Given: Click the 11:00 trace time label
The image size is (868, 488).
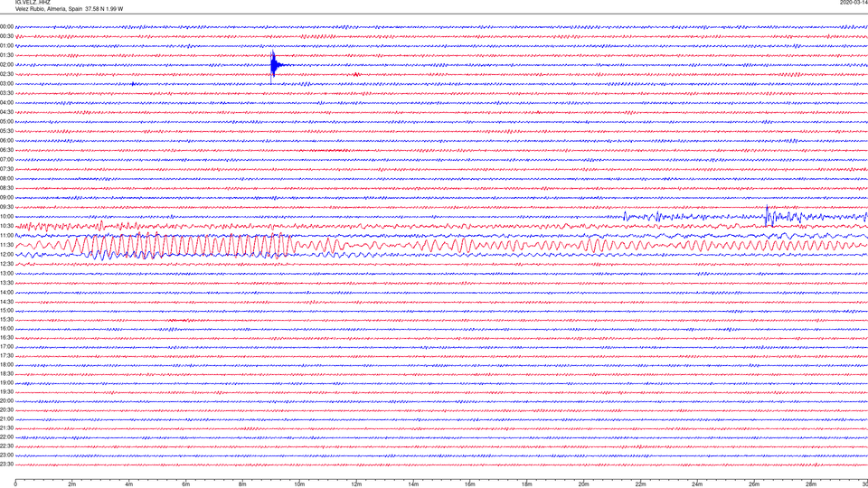Looking at the screenshot, I should click(x=6, y=236).
